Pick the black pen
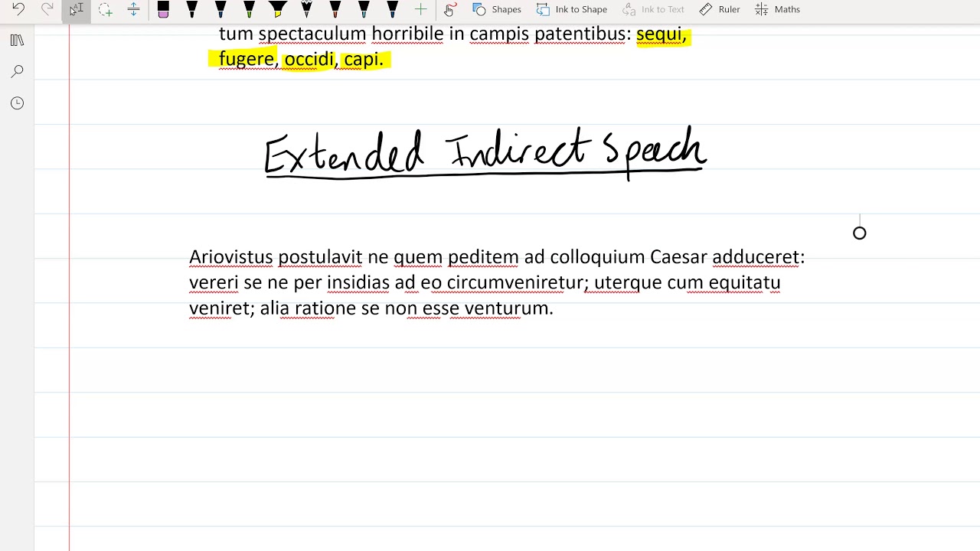 [191, 9]
